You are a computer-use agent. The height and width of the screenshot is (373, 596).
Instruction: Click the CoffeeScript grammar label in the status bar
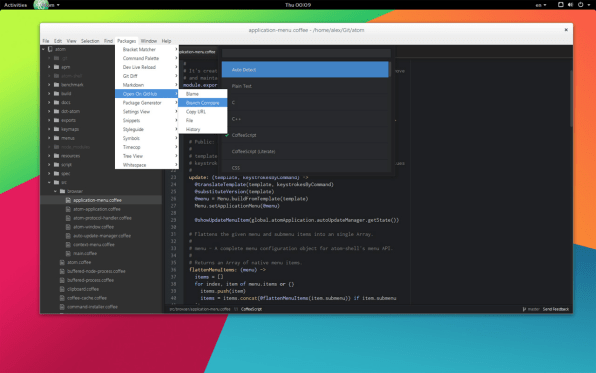[251, 309]
